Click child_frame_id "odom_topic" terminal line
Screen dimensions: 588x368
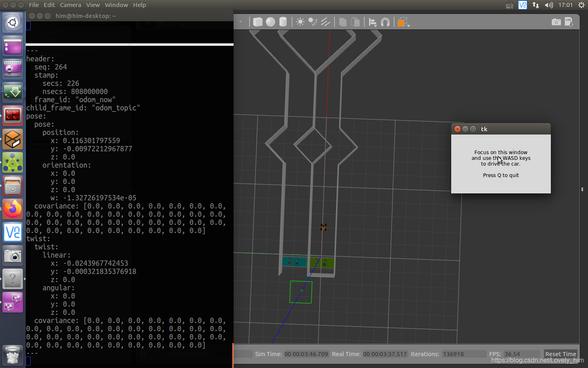coord(83,108)
